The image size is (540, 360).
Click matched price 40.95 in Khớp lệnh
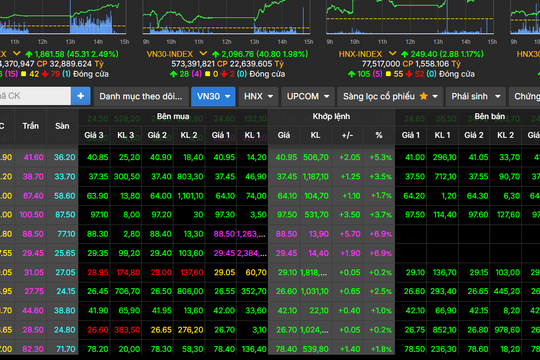click(x=286, y=157)
